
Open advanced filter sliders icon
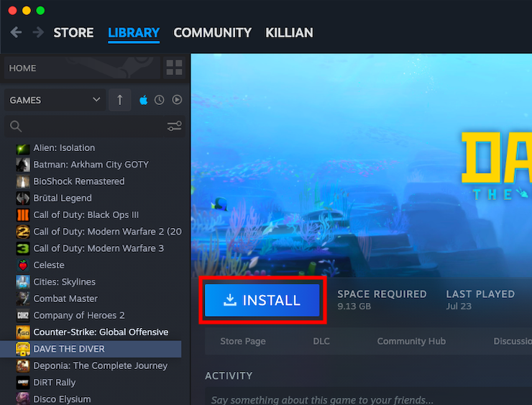tap(175, 127)
